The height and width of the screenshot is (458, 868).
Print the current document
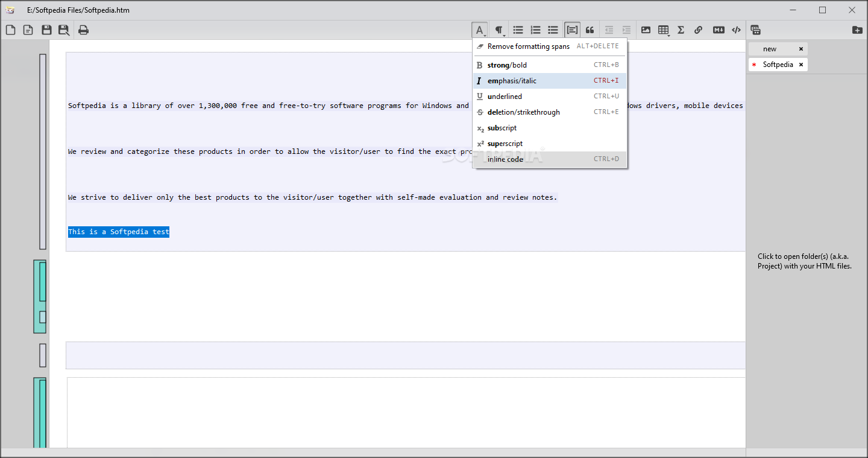point(83,30)
